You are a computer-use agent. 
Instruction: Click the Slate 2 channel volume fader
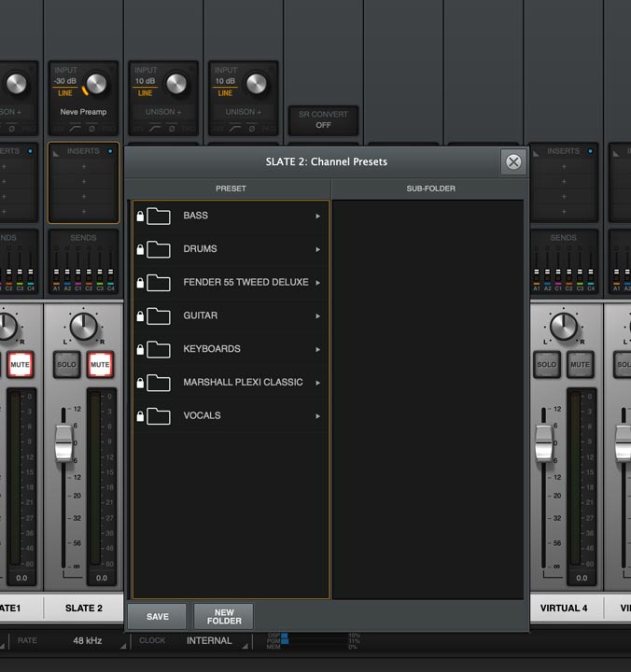point(63,443)
